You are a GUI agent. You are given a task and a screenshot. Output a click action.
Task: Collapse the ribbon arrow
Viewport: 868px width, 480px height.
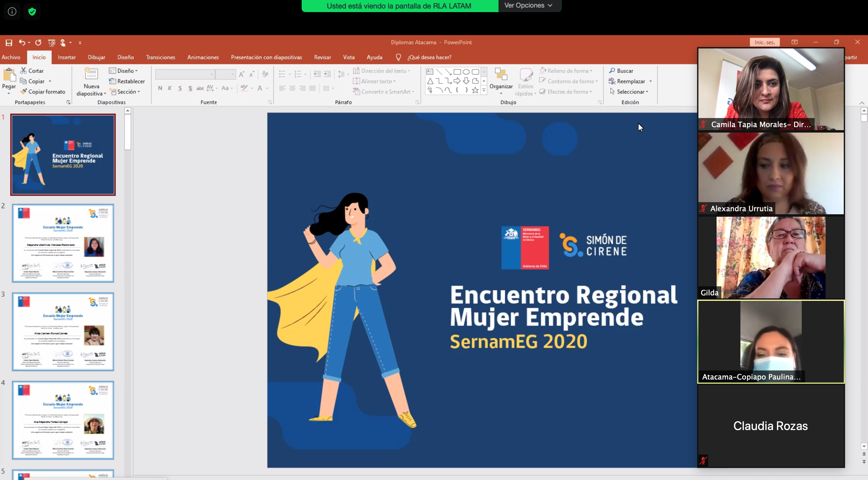point(862,103)
